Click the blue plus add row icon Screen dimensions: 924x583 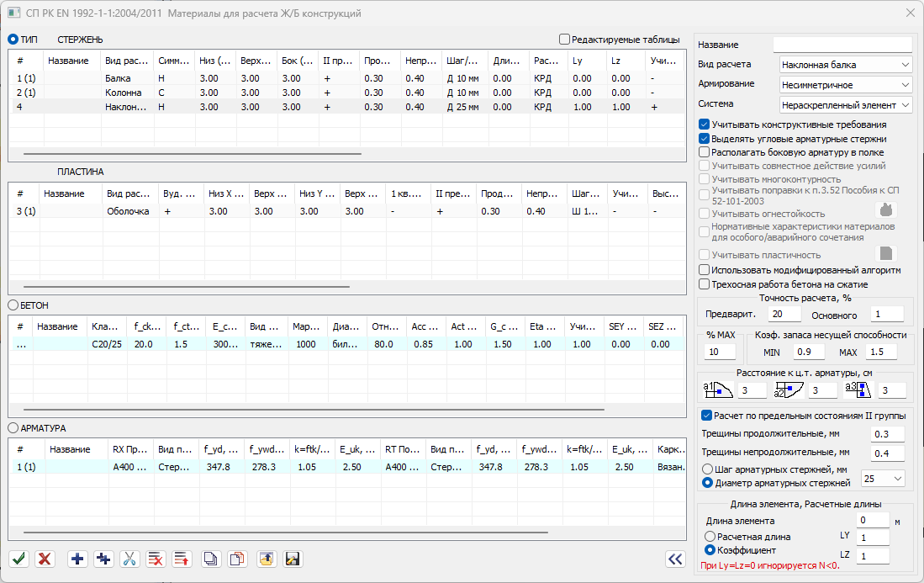point(78,559)
